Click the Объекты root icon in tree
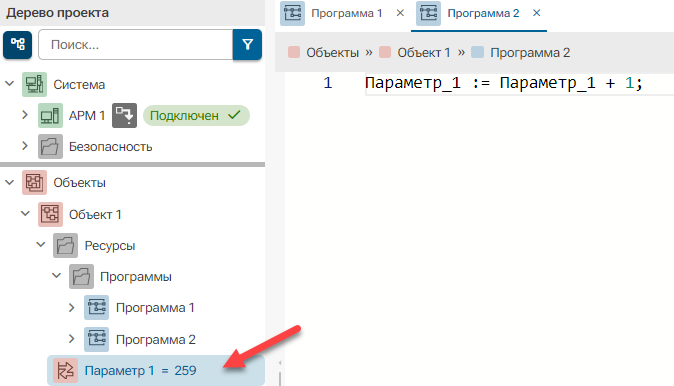 34,183
